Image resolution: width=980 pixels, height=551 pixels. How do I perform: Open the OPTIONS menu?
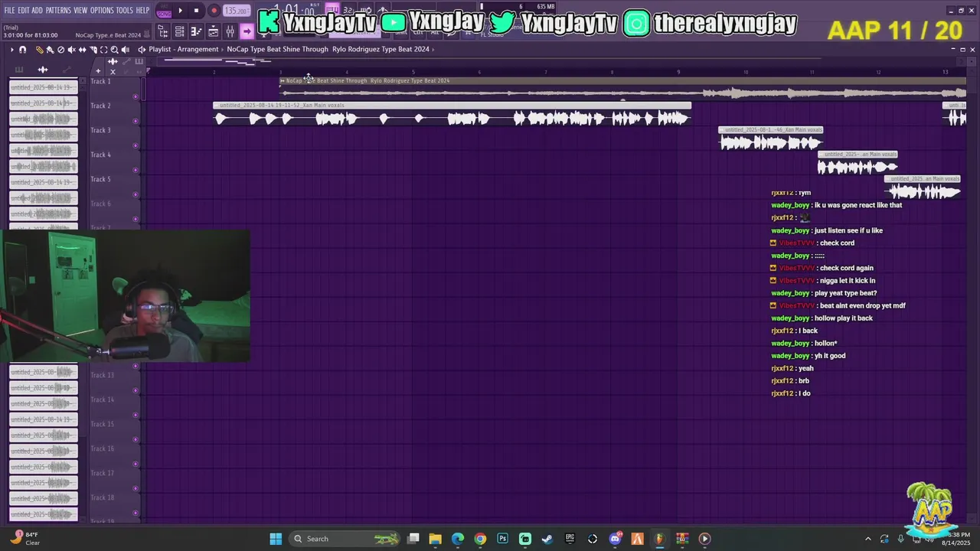point(102,11)
